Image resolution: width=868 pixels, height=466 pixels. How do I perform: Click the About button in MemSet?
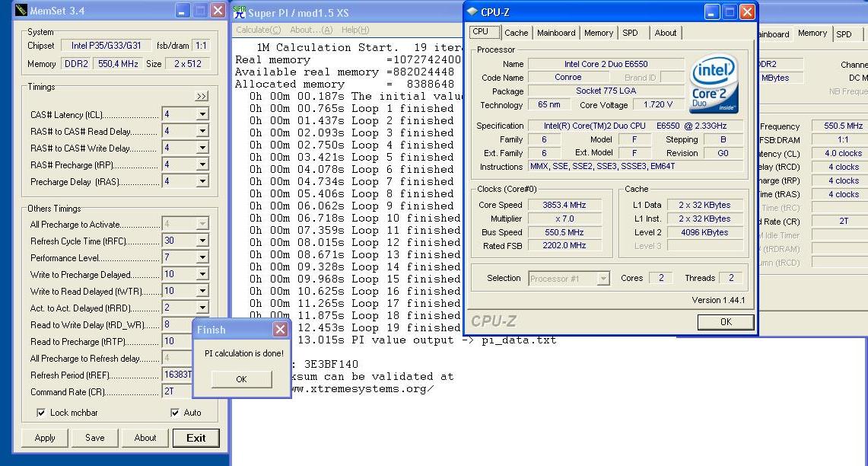[145, 438]
